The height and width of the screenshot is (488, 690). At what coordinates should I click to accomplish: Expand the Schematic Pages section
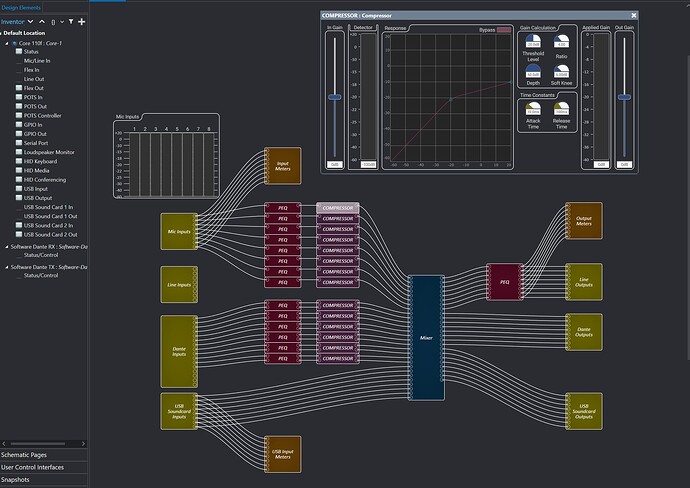[x=44, y=455]
